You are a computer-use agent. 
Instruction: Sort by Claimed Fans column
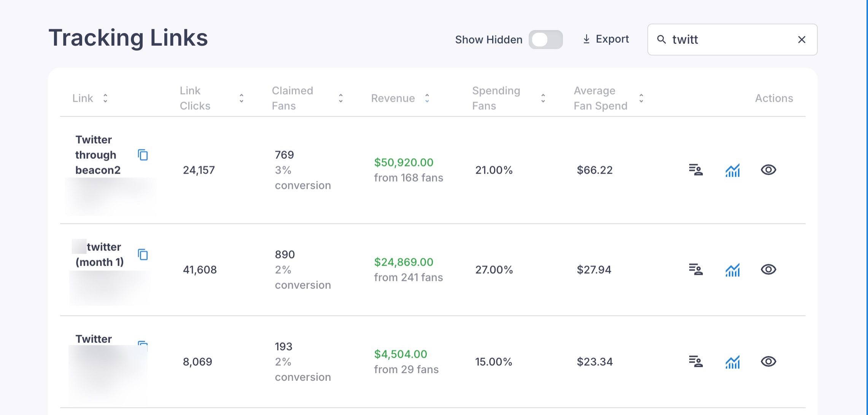tap(341, 98)
